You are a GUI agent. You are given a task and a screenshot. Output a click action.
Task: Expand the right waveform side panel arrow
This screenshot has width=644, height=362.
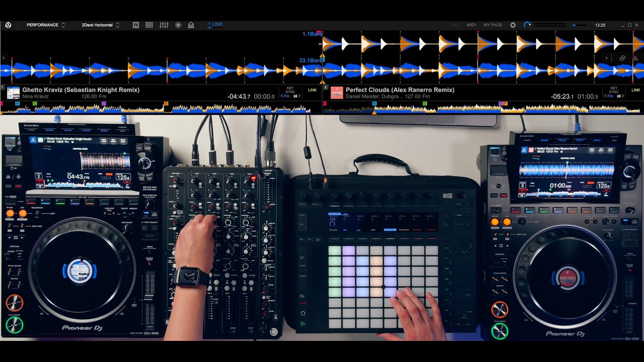tap(606, 58)
